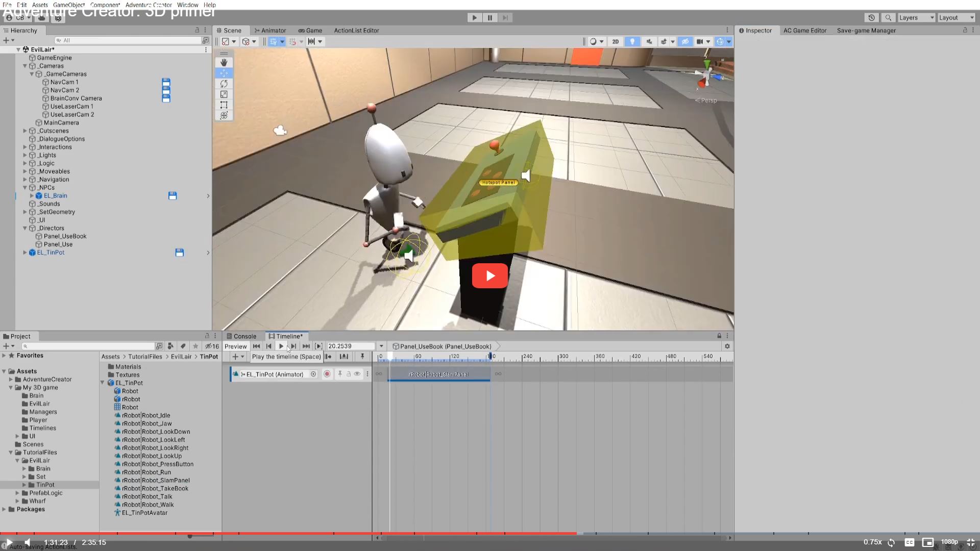The width and height of the screenshot is (980, 551).
Task: Go to start of timeline
Action: click(x=256, y=346)
